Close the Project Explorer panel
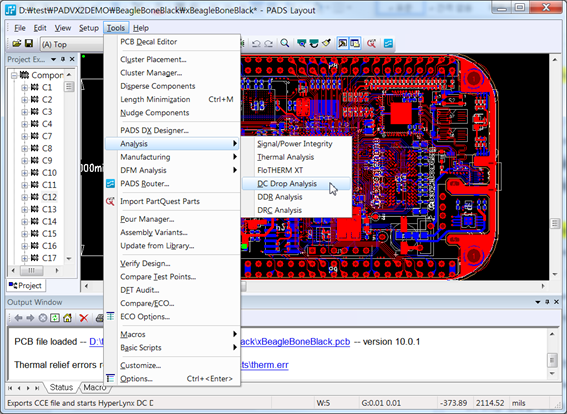The image size is (567, 414). coord(72,59)
